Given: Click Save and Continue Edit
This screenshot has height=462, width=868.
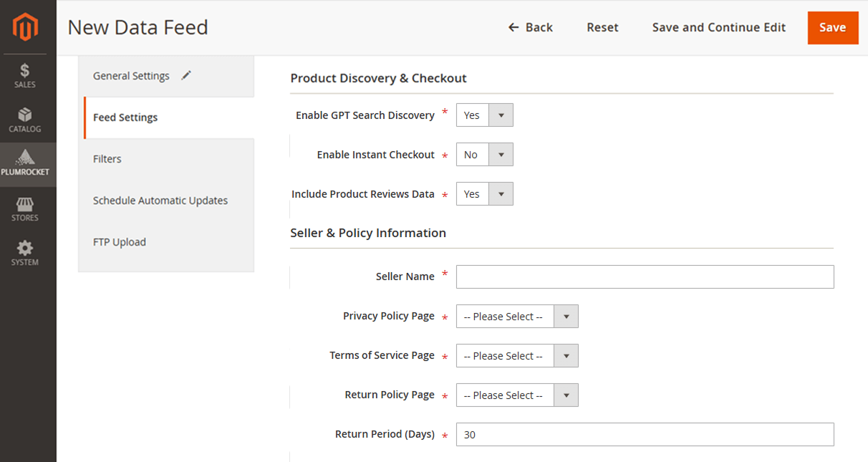Looking at the screenshot, I should (718, 27).
